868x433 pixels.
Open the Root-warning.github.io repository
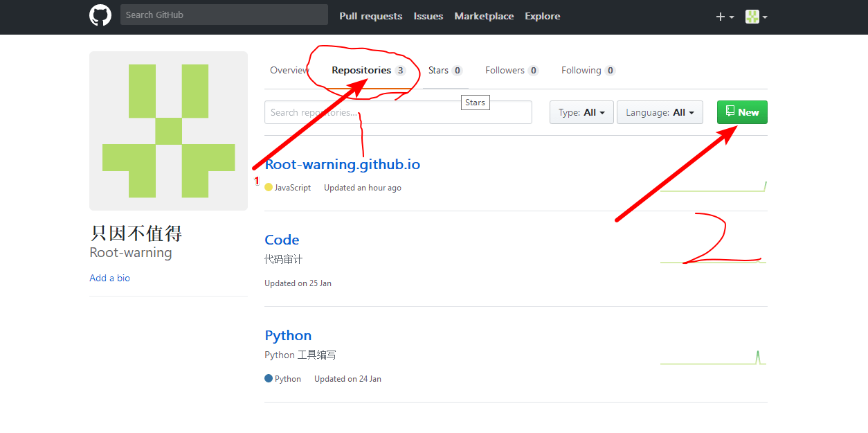[343, 165]
